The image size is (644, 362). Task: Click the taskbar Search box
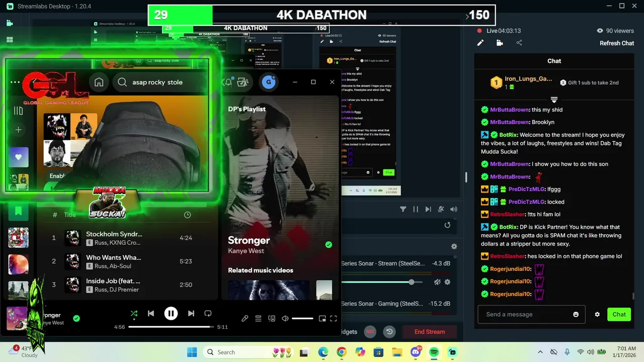pos(249,352)
